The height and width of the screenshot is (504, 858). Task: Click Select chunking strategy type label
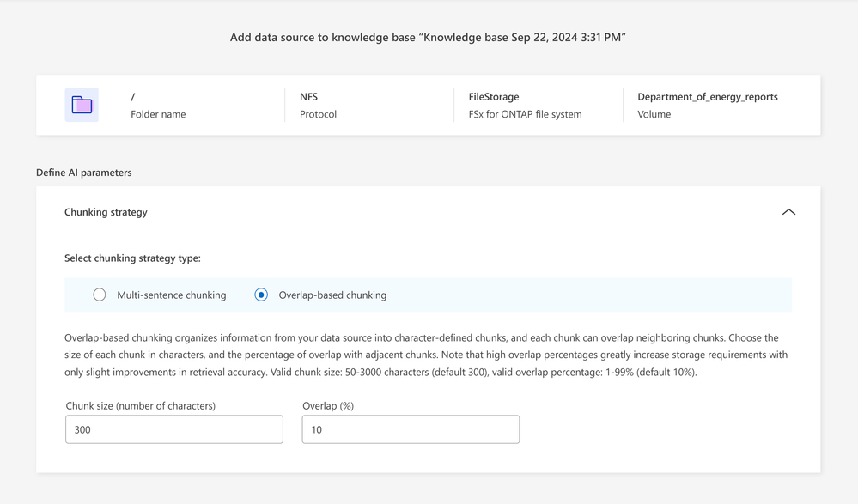point(132,258)
